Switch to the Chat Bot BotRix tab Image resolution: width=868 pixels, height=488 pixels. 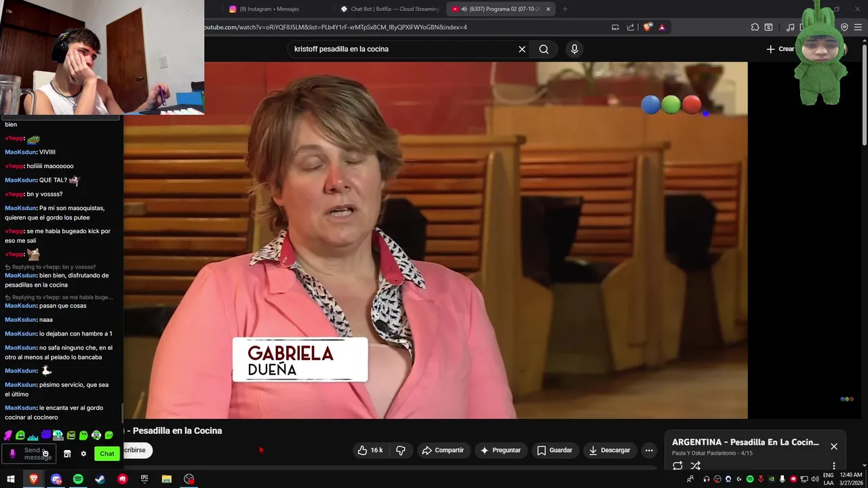click(x=390, y=9)
